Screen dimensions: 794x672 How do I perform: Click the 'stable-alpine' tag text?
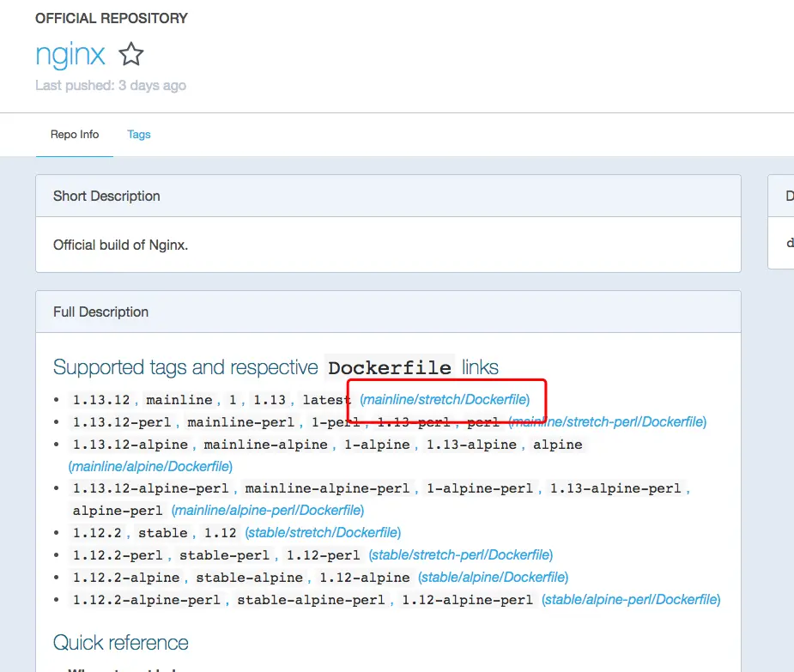(x=249, y=578)
